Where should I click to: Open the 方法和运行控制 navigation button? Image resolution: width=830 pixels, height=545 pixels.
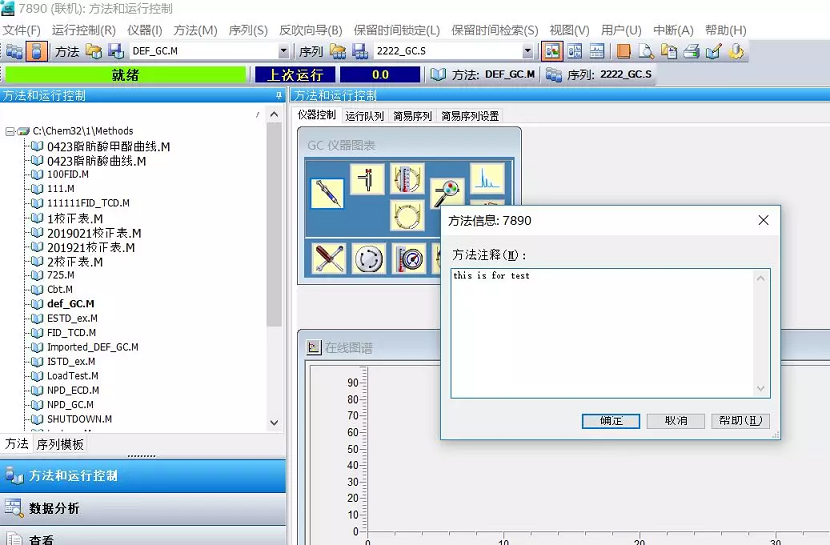[x=143, y=476]
